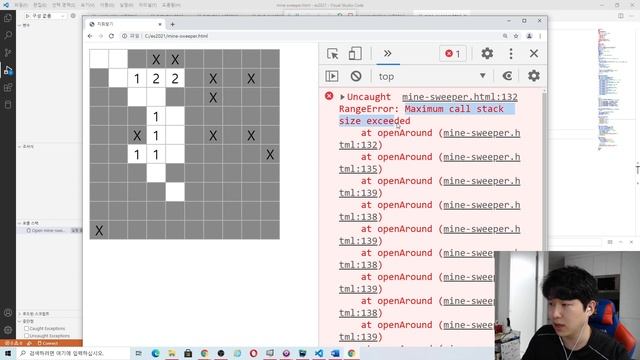Click the Chrome address bar URL

[x=176, y=36]
